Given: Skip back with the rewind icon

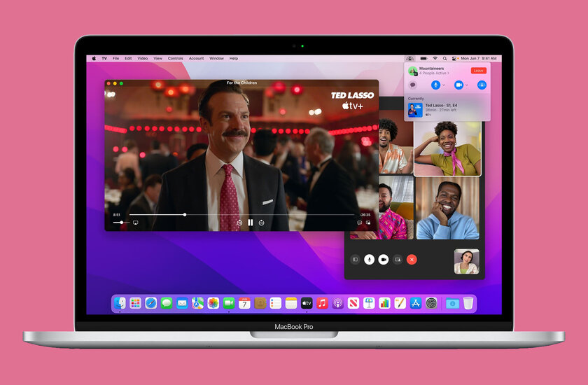Looking at the screenshot, I should (x=239, y=223).
